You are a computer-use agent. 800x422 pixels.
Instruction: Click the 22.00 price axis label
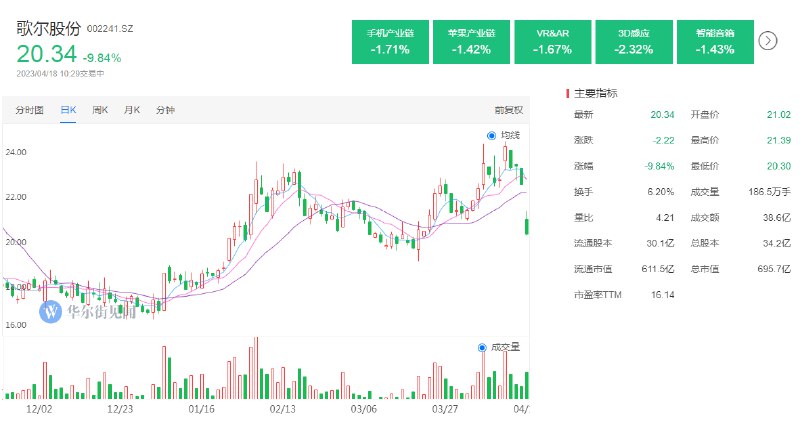click(x=16, y=197)
